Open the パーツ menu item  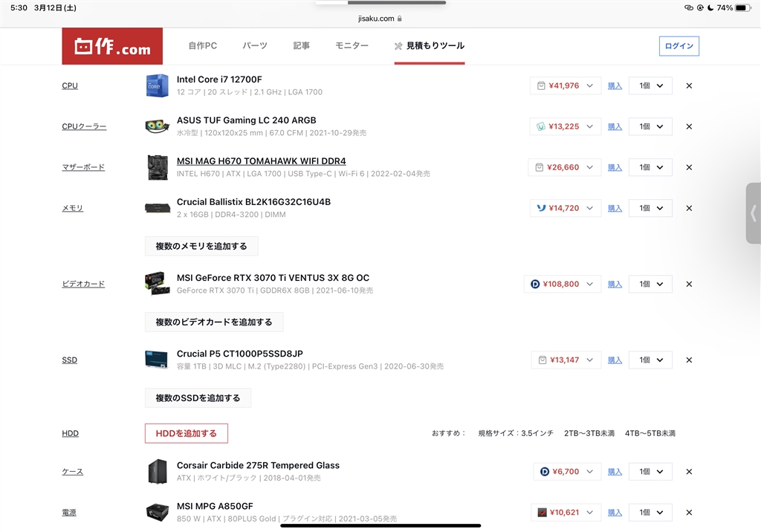(x=255, y=45)
